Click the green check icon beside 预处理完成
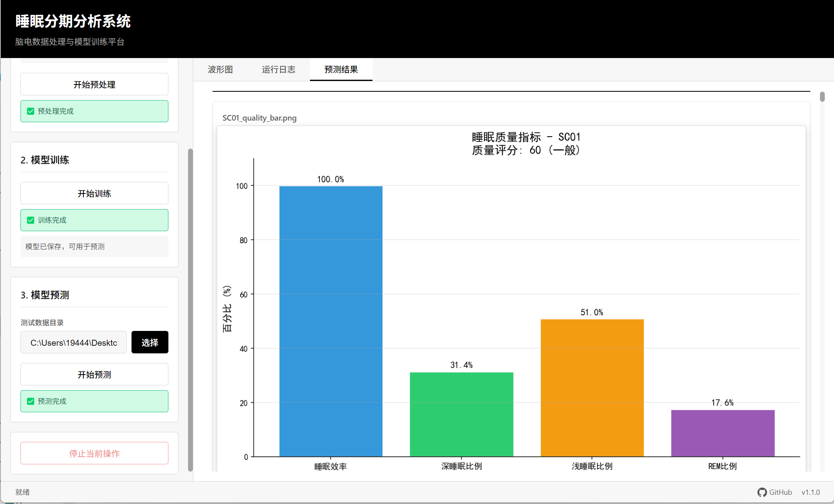Screen dimensions: 834x504 tap(30, 111)
